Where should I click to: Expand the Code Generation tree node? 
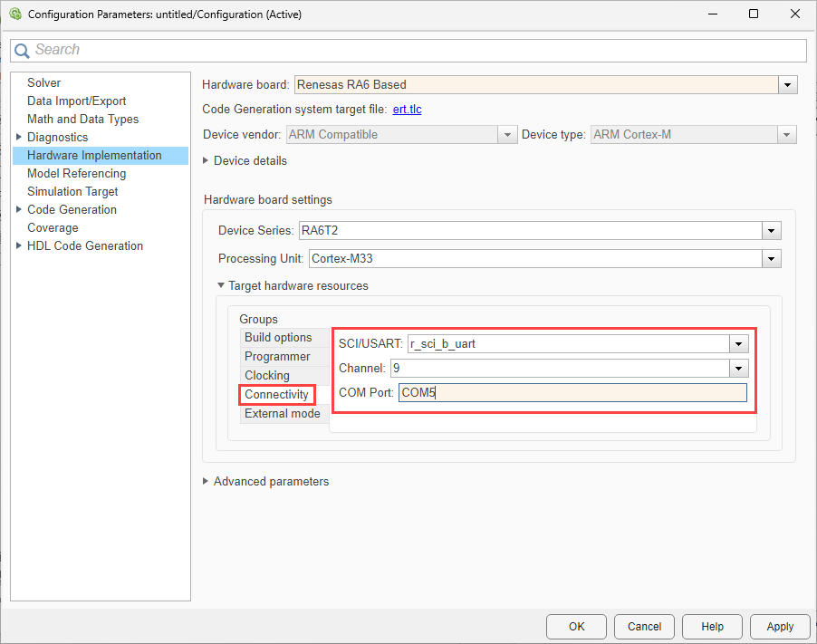[x=19, y=210]
